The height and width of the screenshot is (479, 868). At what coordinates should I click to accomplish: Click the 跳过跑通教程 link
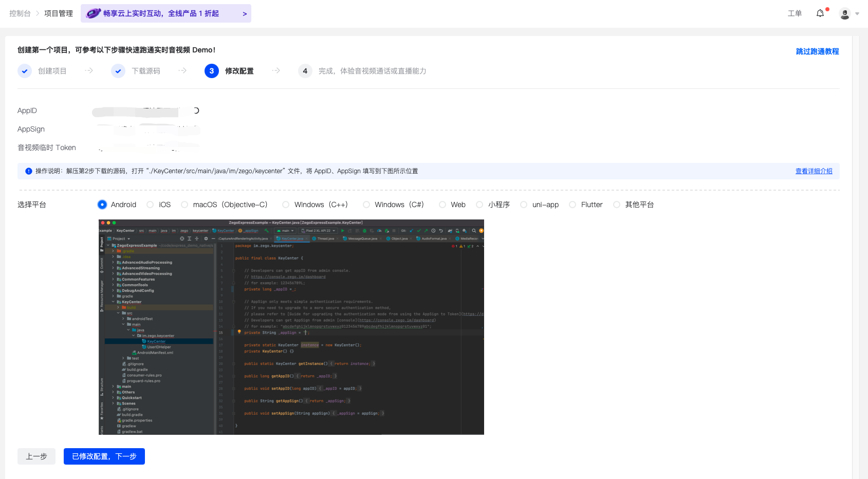tap(817, 51)
